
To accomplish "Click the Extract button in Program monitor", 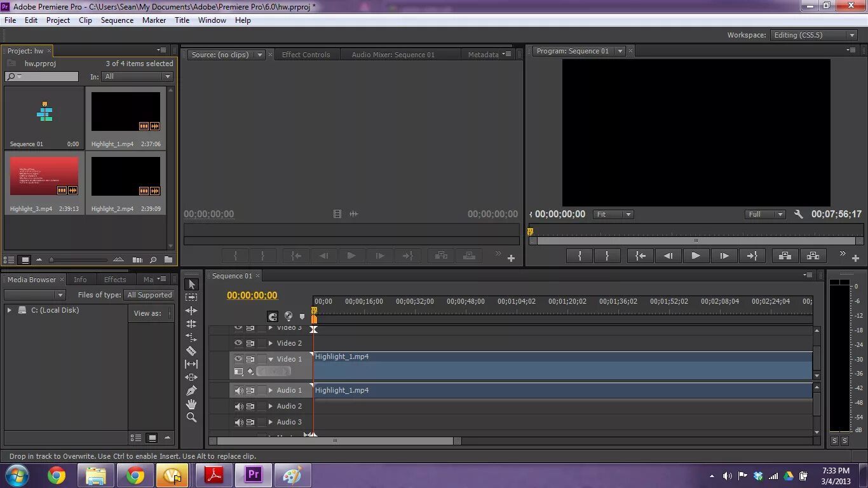I will pos(813,255).
